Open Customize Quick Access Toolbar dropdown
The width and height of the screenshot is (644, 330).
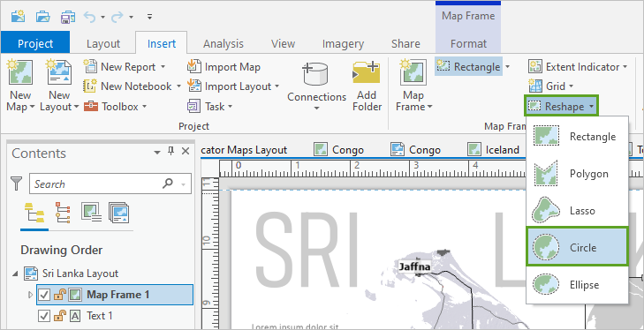(149, 17)
